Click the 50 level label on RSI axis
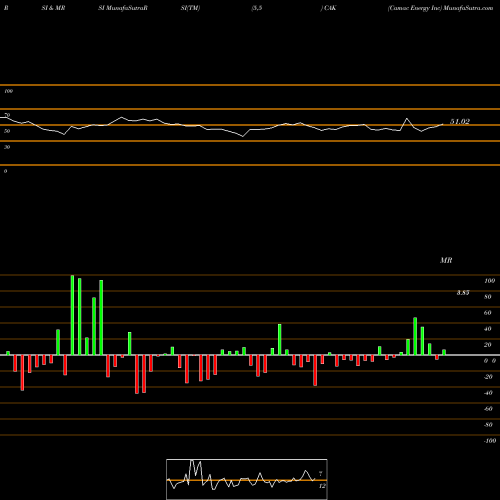 pos(7,131)
